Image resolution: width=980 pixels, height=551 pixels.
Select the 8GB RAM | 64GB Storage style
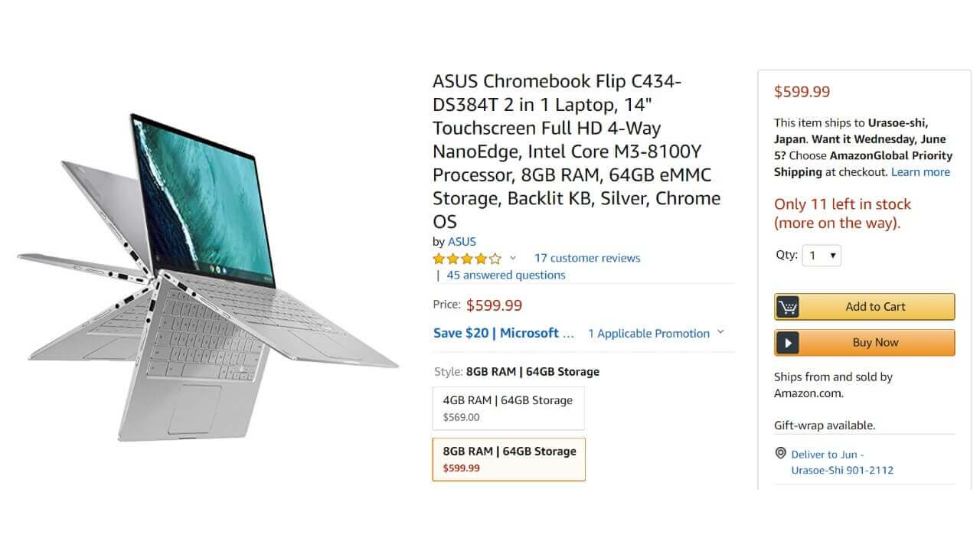coord(508,459)
